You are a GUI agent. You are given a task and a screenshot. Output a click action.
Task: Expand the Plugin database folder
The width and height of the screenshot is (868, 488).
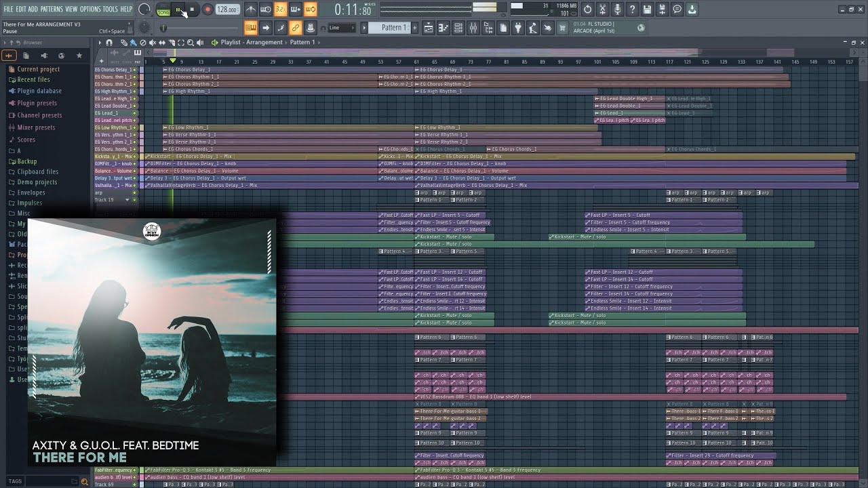click(x=39, y=91)
